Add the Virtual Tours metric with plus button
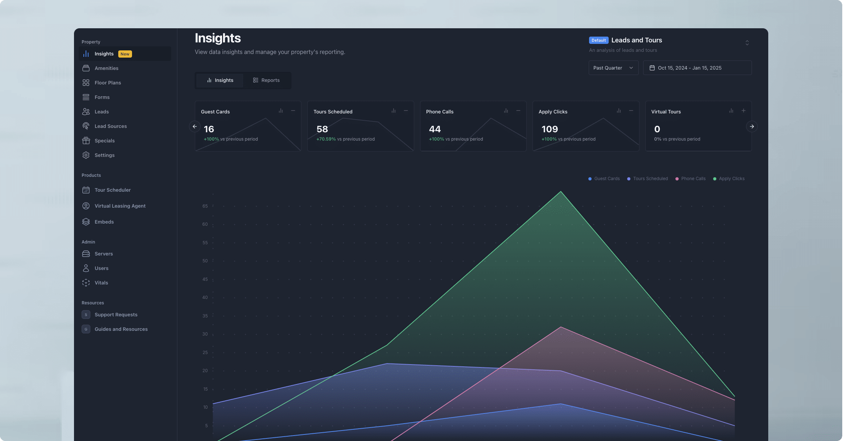 coord(744,111)
